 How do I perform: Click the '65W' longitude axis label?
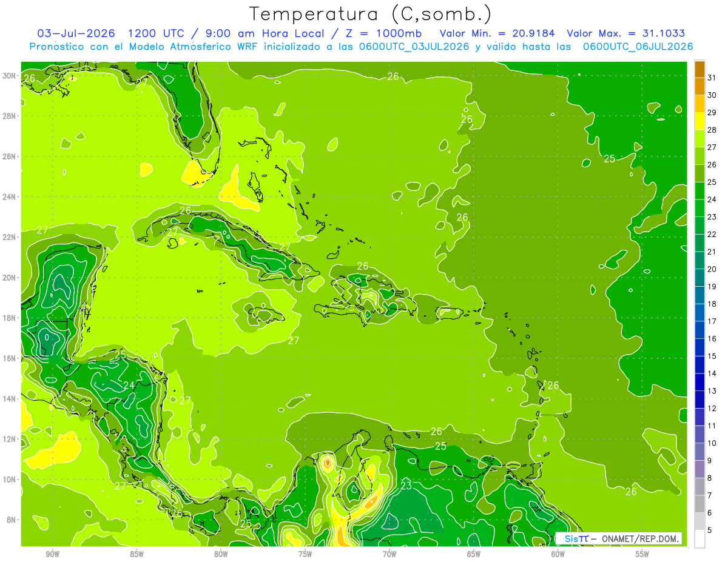tap(474, 554)
